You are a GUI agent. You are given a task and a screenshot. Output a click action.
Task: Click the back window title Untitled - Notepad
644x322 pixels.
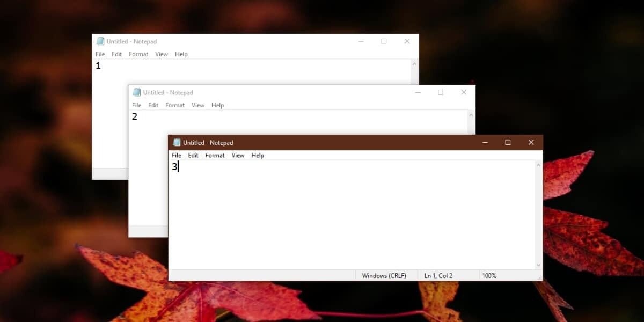(131, 41)
